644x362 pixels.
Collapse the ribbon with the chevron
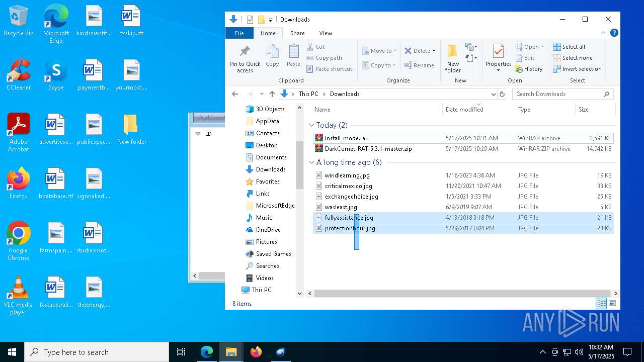pos(603,33)
